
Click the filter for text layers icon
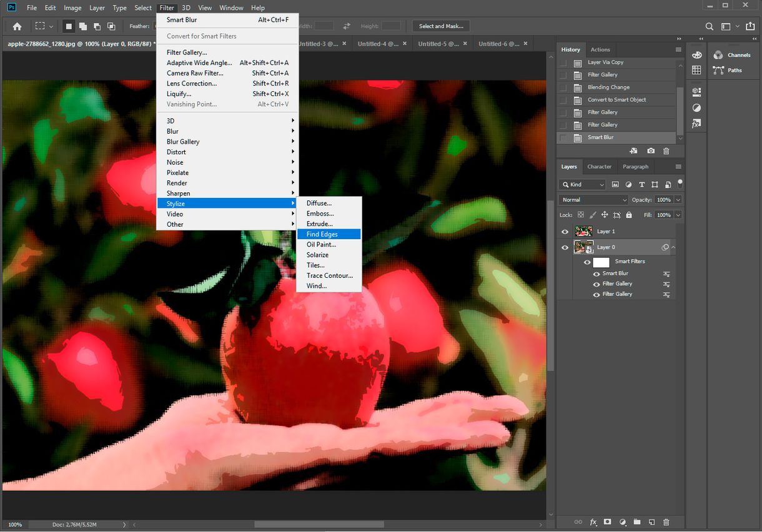point(642,184)
